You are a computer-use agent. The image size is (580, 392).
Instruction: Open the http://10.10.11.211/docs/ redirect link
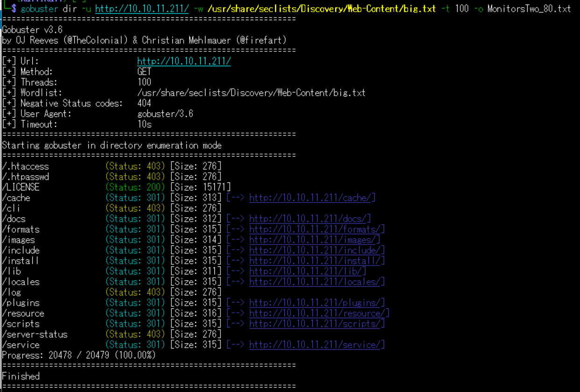(310, 219)
